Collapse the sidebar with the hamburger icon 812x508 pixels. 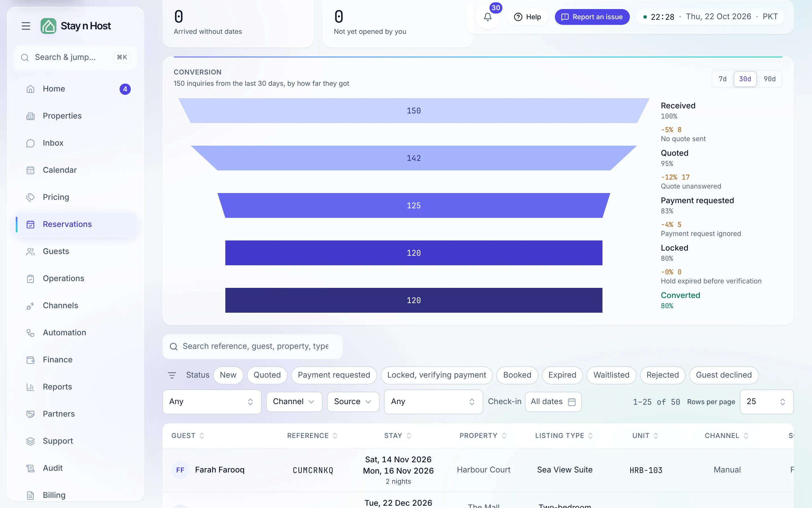click(x=26, y=26)
